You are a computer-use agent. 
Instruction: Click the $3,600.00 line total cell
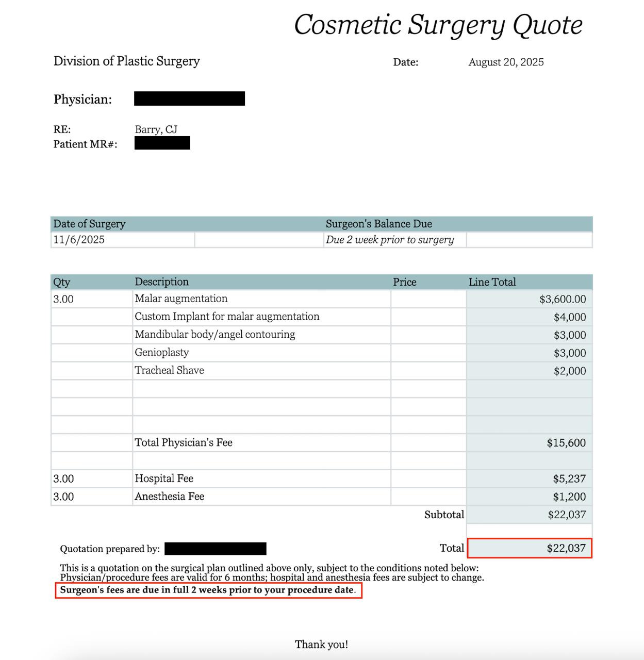coord(562,299)
